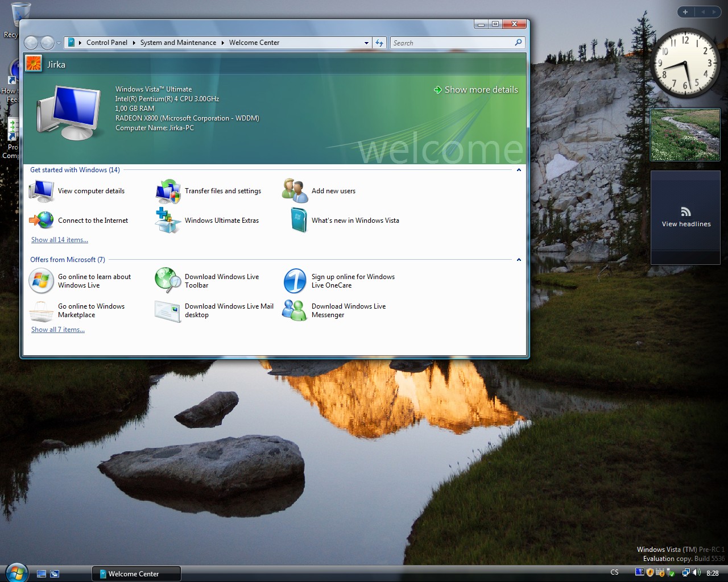Viewport: 728px width, 582px height.
Task: Click the Welcome Center taskbar button
Action: pos(136,573)
